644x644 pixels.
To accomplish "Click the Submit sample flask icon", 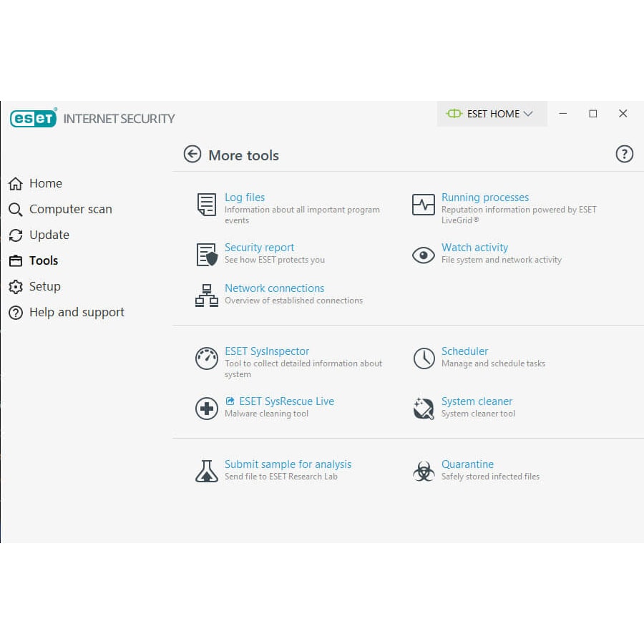I will [x=206, y=471].
